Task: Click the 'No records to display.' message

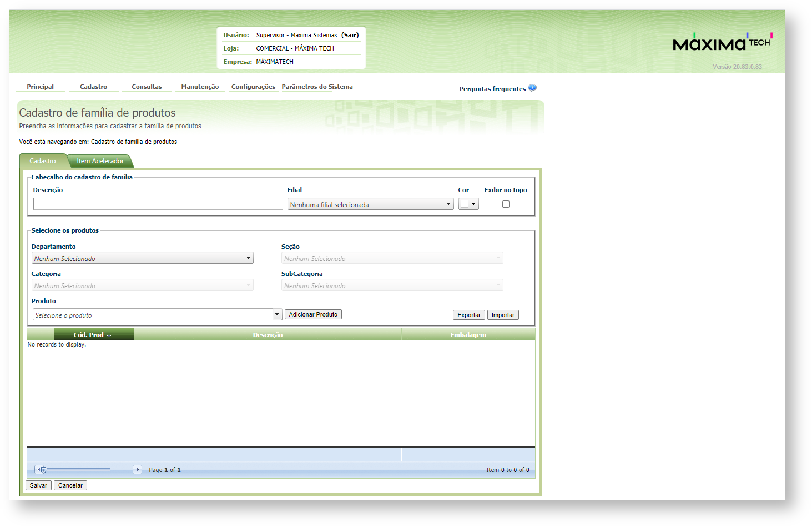Action: click(x=57, y=344)
